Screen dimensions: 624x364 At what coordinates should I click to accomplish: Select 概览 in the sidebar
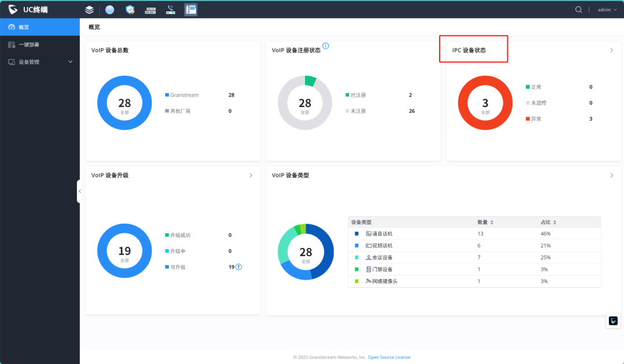click(40, 27)
